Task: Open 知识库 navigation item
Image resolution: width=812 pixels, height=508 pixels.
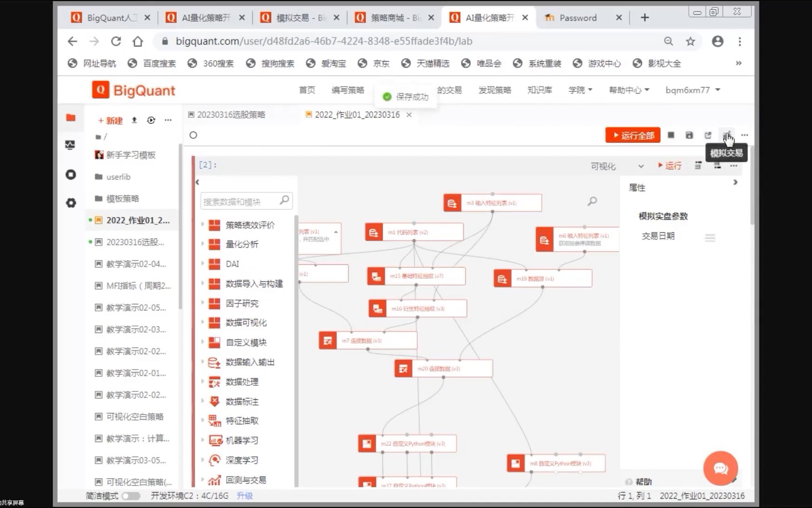Action: pos(539,90)
